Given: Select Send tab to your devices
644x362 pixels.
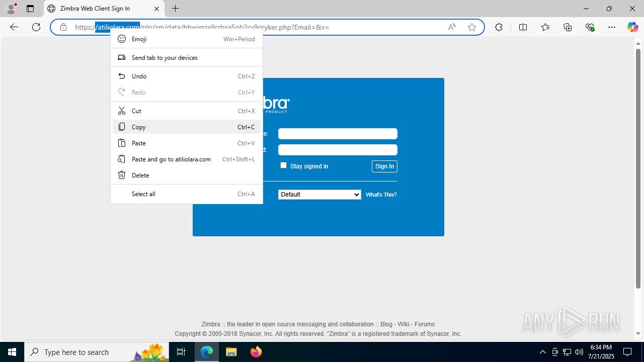Looking at the screenshot, I should 187,58.
